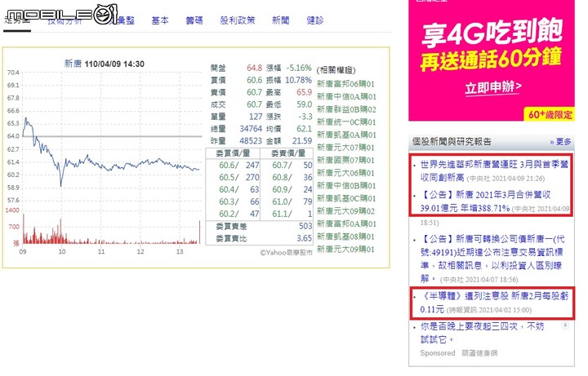Screen dimensions: 588x376
Task: Open warrant link 新唐凱基0C購01
Action: click(346, 198)
